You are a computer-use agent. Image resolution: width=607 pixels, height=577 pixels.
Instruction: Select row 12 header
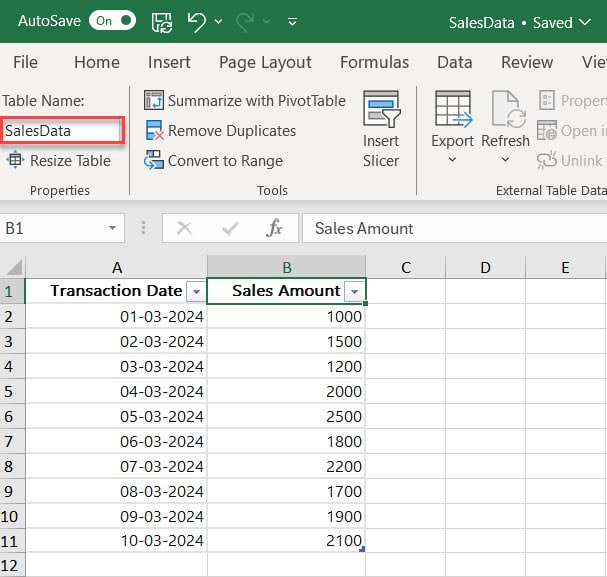click(x=12, y=565)
